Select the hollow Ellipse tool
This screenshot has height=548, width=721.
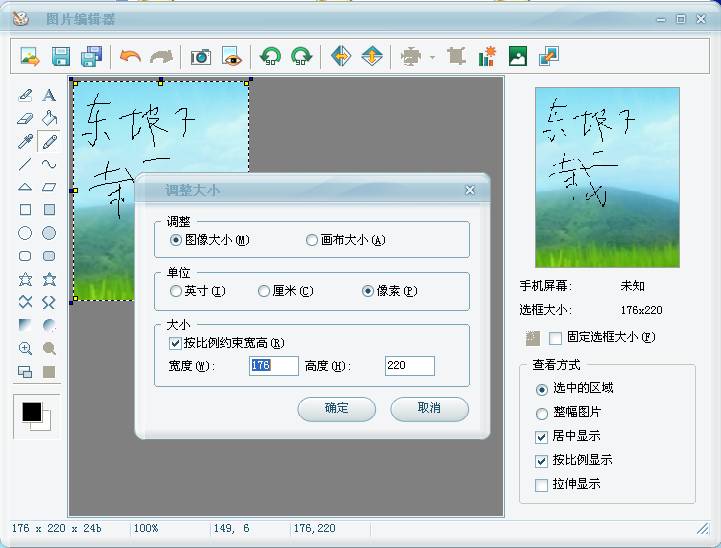pos(25,233)
